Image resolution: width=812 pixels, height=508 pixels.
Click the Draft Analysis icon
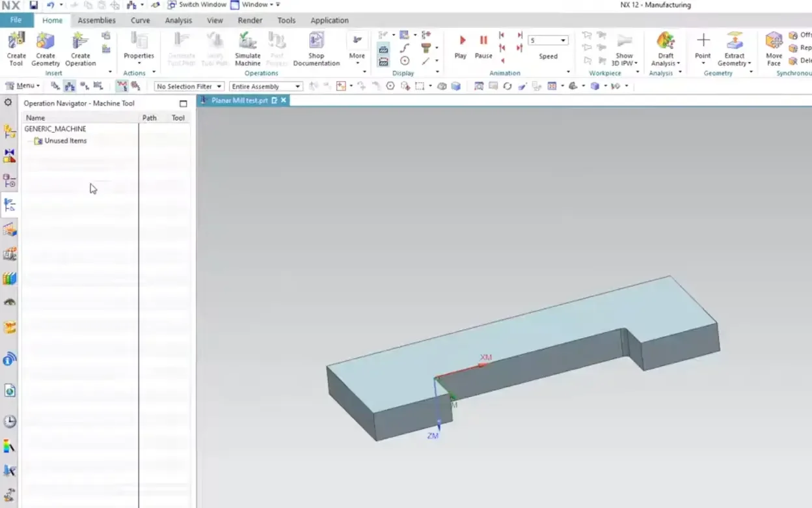coord(666,41)
